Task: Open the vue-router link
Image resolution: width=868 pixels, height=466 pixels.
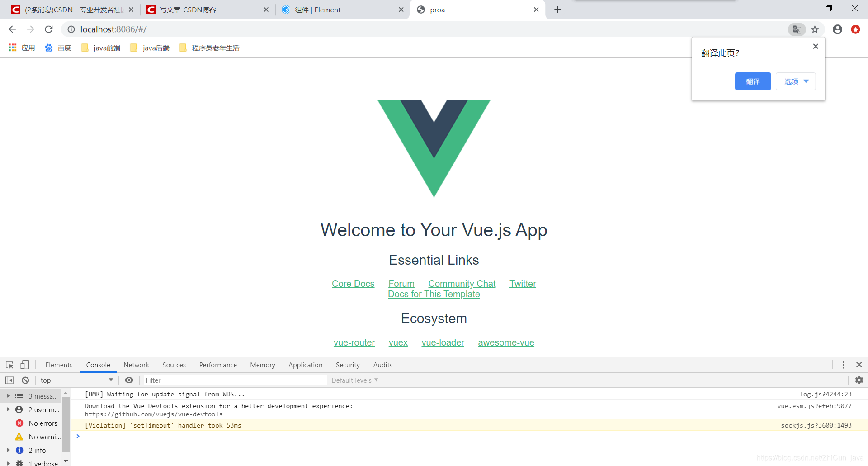Action: pyautogui.click(x=354, y=342)
